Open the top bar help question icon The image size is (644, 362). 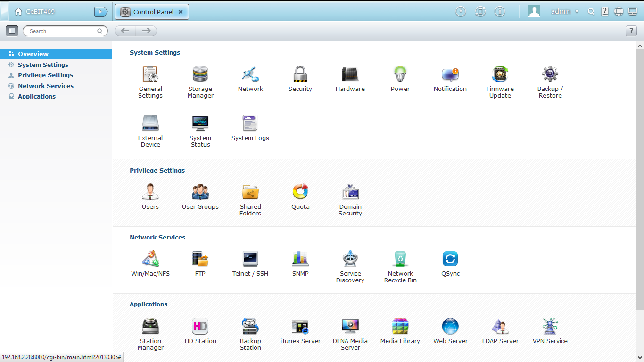pyautogui.click(x=605, y=12)
